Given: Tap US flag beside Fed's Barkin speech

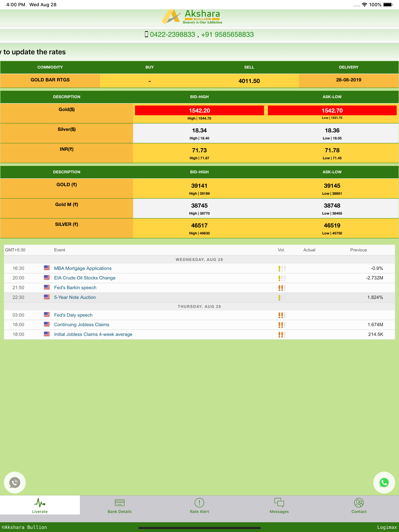Looking at the screenshot, I should click(47, 287).
